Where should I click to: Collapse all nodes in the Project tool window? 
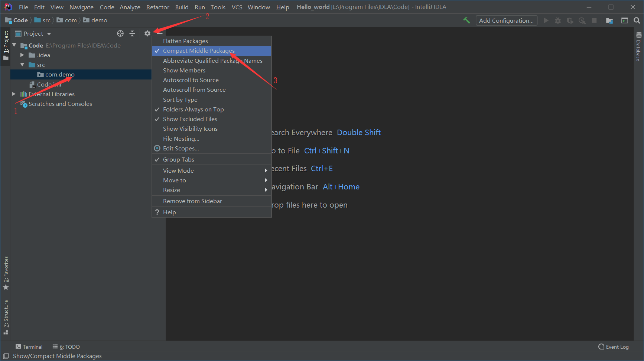[x=132, y=33]
